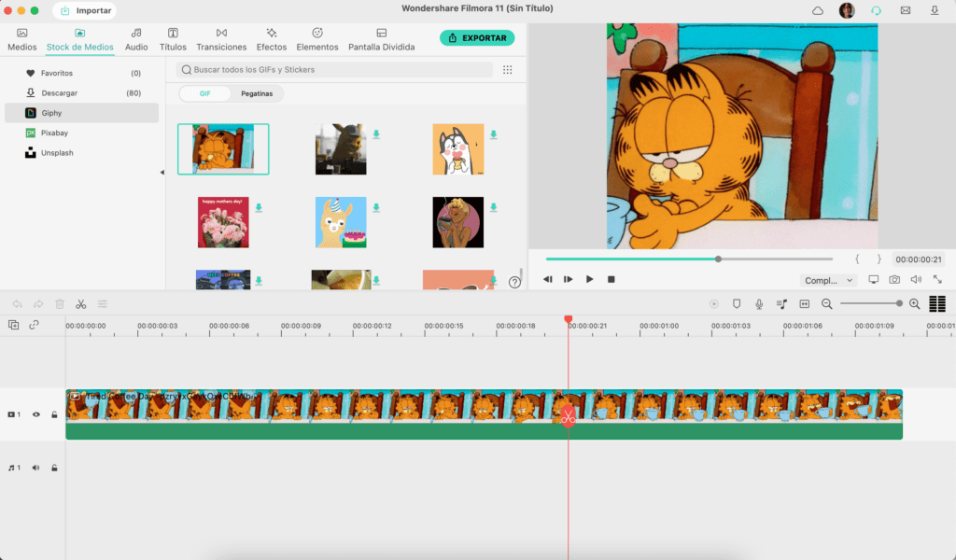Toggle the preview volume speaker
The image size is (956, 560).
click(x=916, y=280)
